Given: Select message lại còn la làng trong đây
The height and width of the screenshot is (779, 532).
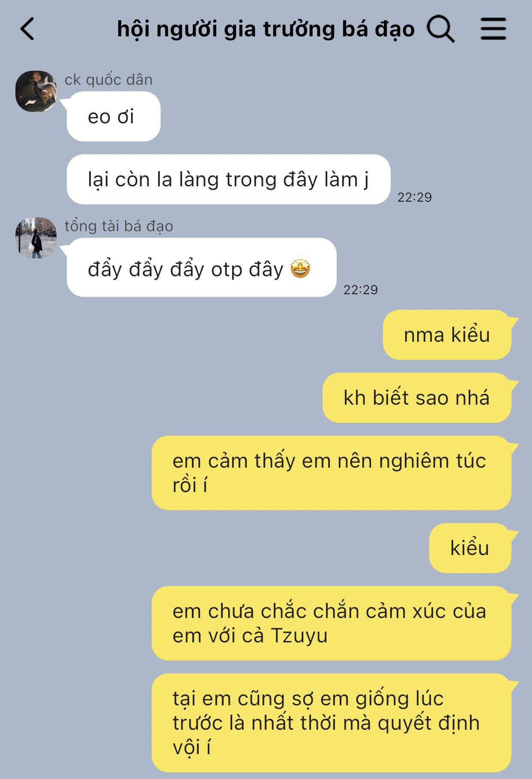Looking at the screenshot, I should click(228, 179).
